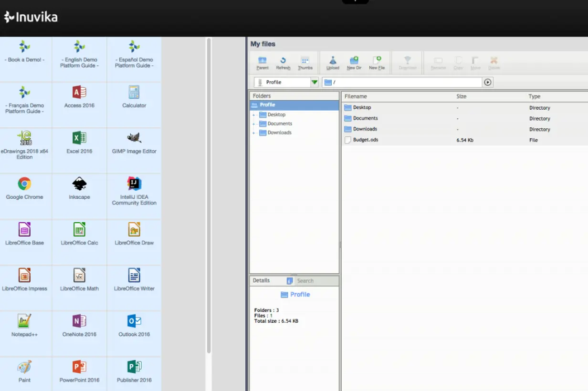This screenshot has width=588, height=391.
Task: Open the Français Demo Platform Guide
Action: [x=25, y=100]
